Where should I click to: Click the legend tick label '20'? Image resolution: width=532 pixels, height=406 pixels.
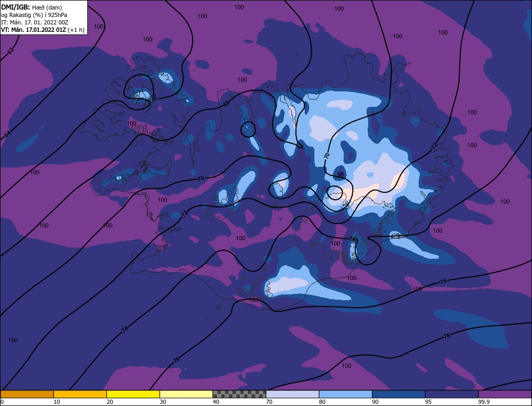point(110,402)
